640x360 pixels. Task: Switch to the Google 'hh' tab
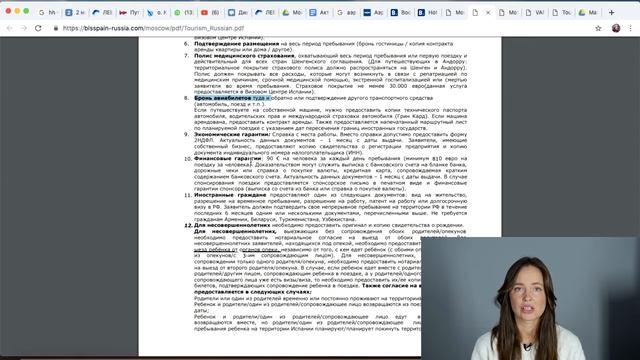[x=47, y=13]
